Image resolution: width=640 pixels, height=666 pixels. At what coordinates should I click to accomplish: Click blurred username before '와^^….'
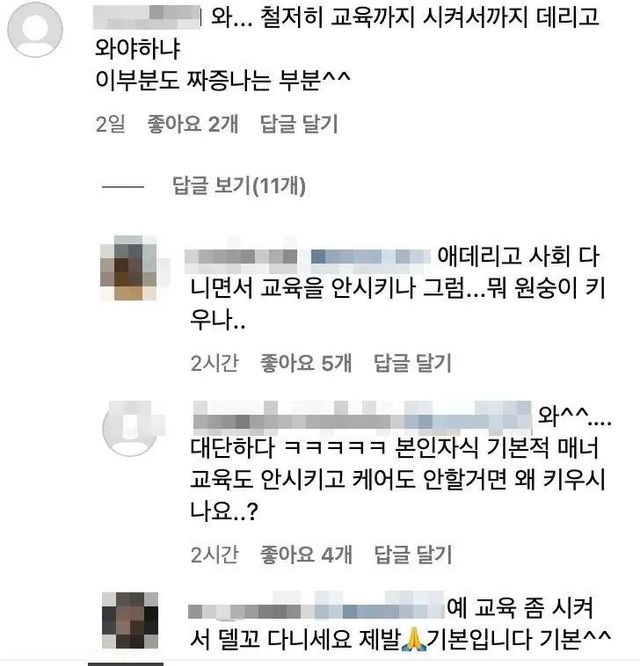(362, 415)
